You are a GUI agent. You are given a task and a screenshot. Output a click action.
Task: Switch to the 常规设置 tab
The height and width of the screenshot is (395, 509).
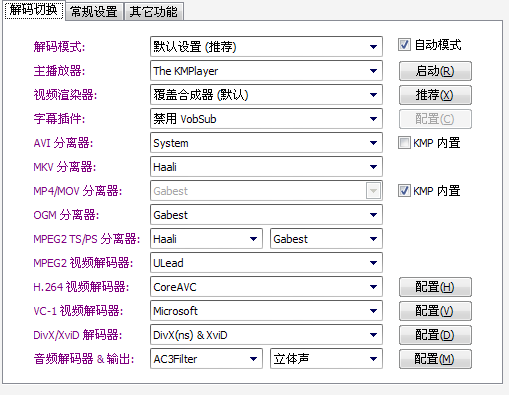point(94,12)
